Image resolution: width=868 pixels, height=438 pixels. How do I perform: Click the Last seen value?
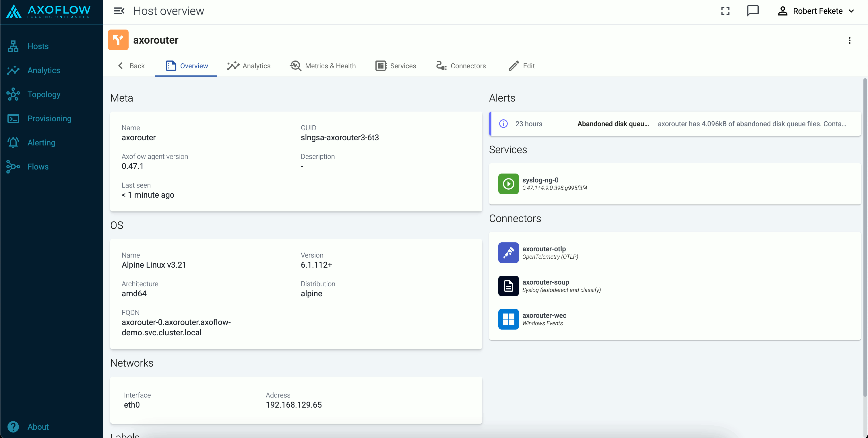(x=148, y=195)
